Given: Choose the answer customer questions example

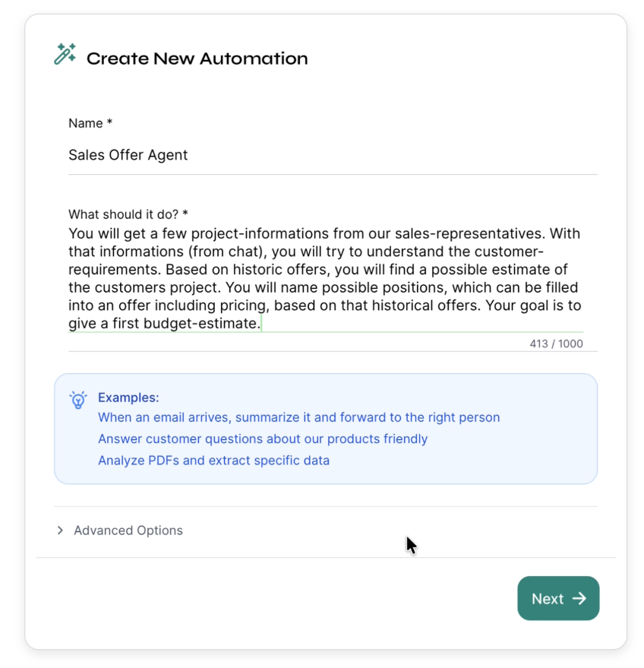Looking at the screenshot, I should click(x=262, y=438).
